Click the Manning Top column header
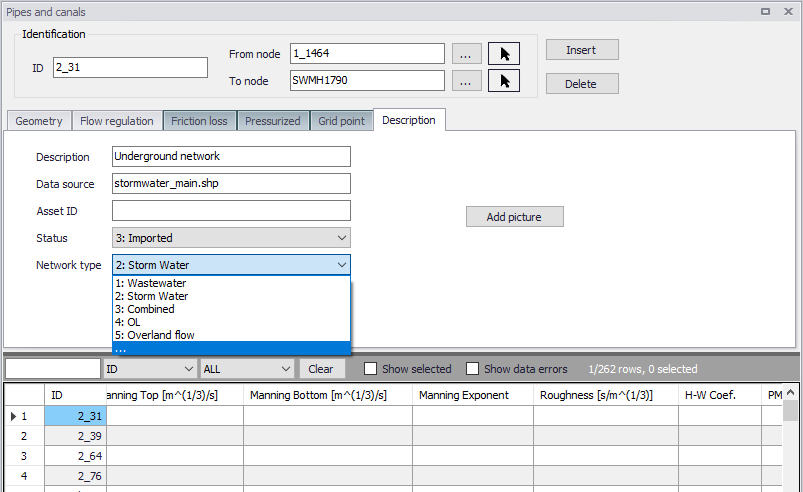This screenshot has width=803, height=492. point(175,395)
